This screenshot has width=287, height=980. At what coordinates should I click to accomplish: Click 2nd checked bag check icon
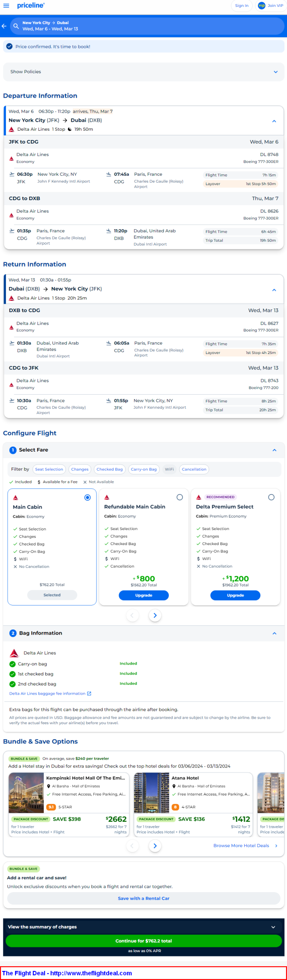click(12, 684)
